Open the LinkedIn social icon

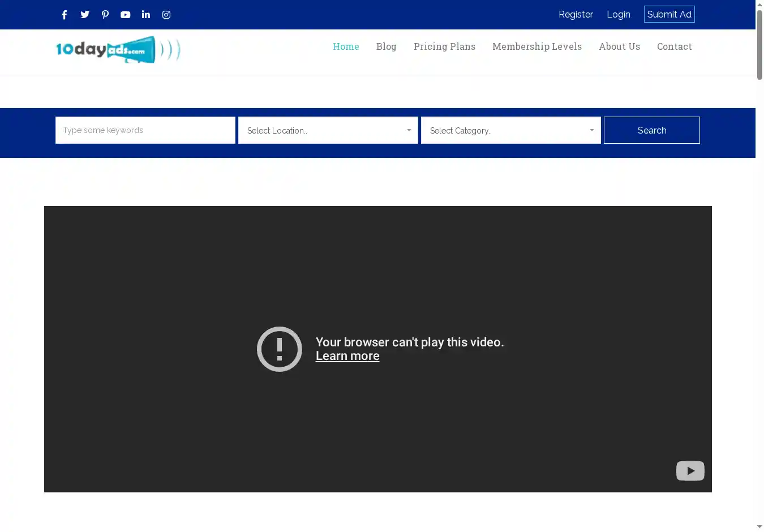click(x=146, y=15)
